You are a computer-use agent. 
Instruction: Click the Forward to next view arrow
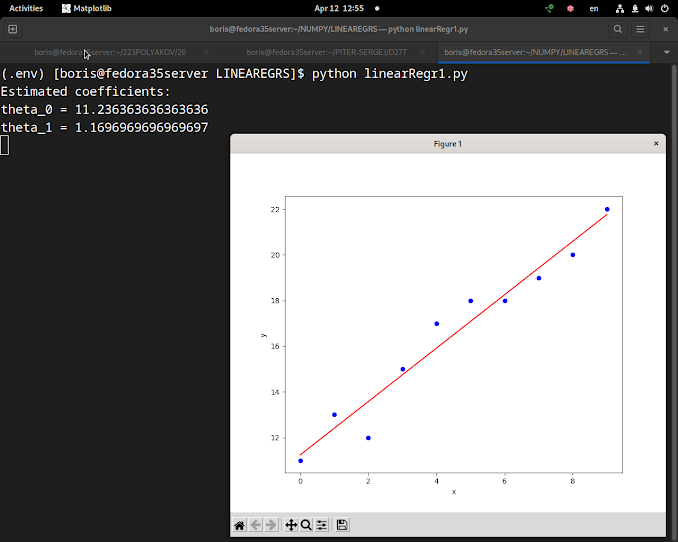[x=271, y=525]
